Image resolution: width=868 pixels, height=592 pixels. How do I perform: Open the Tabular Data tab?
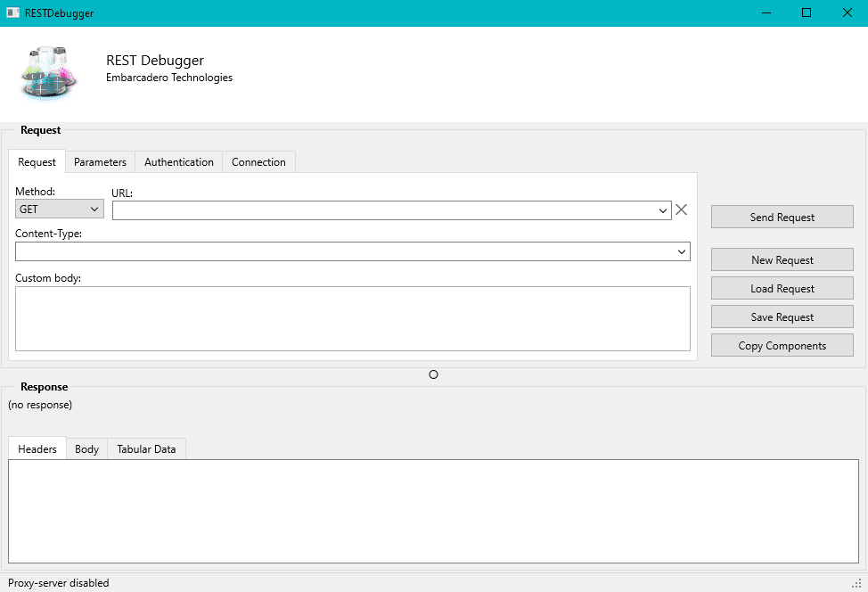click(x=146, y=449)
